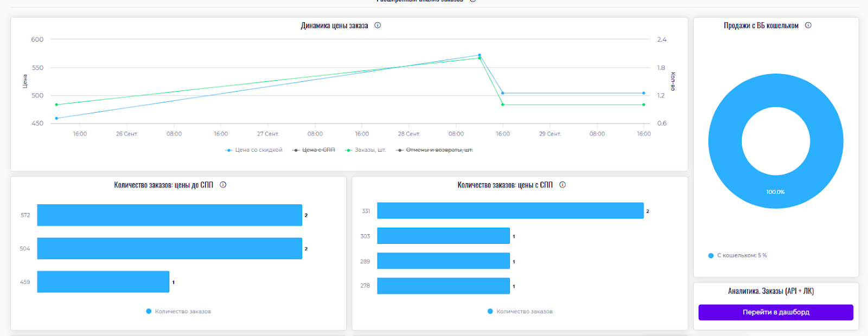Image resolution: width=868 pixels, height=336 pixels.
Task: Select the bar for price 572
Action: [x=169, y=215]
